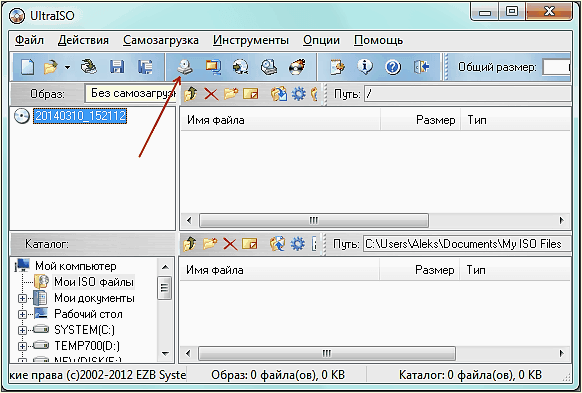
Task: Open the Помощь menu
Action: click(x=378, y=40)
